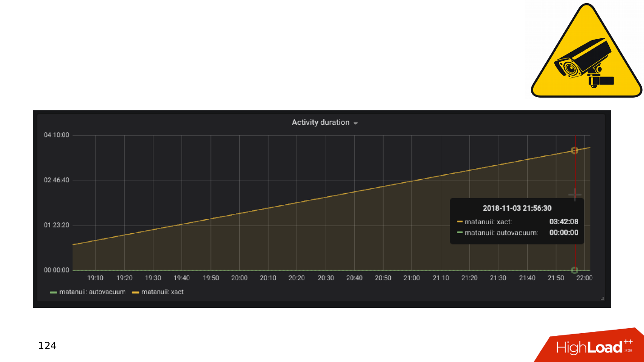Click the tooltip row label matanuii: autovacuum:
This screenshot has width=644, height=362.
(x=502, y=233)
